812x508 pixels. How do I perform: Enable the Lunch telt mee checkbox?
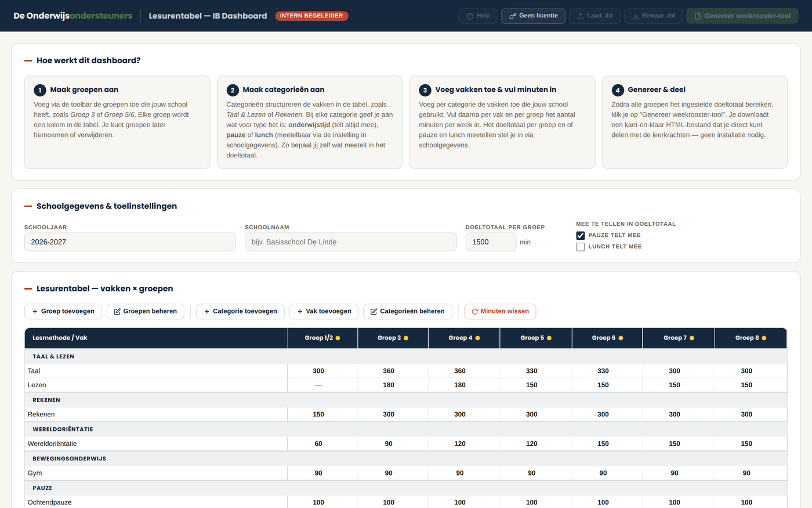(581, 247)
